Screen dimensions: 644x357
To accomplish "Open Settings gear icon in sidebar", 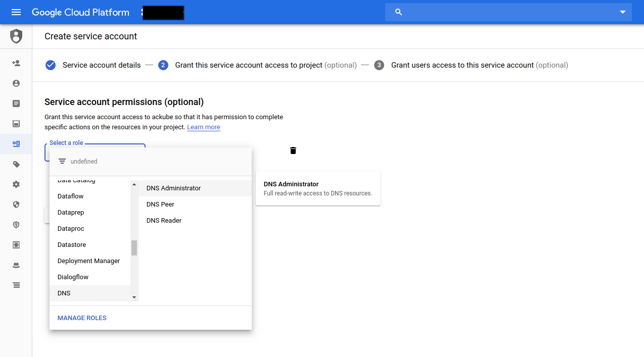I will (x=16, y=184).
